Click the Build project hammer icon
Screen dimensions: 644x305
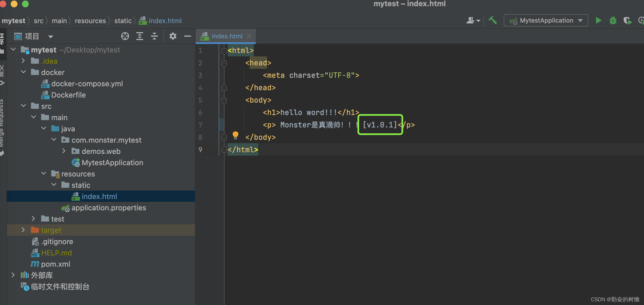pyautogui.click(x=493, y=20)
